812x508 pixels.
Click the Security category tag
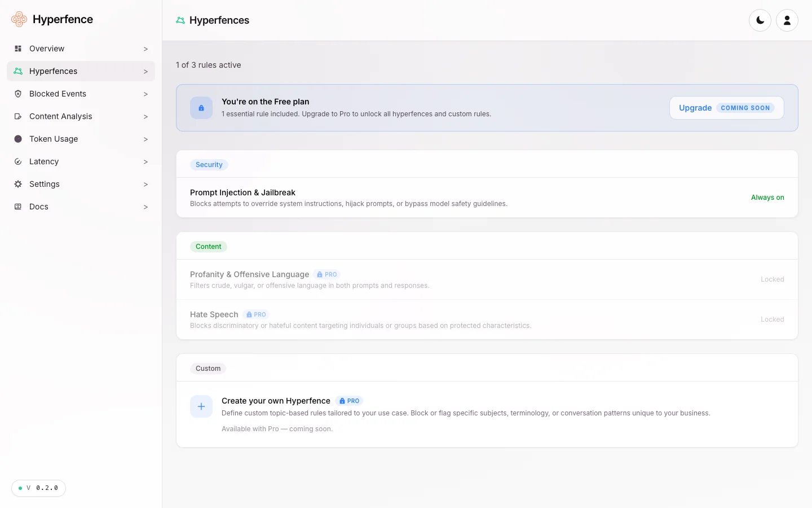[209, 165]
